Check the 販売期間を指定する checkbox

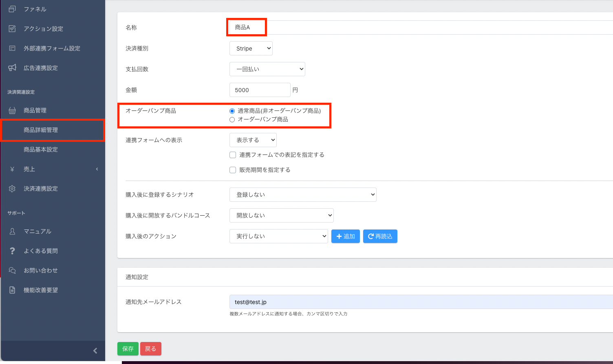click(233, 170)
